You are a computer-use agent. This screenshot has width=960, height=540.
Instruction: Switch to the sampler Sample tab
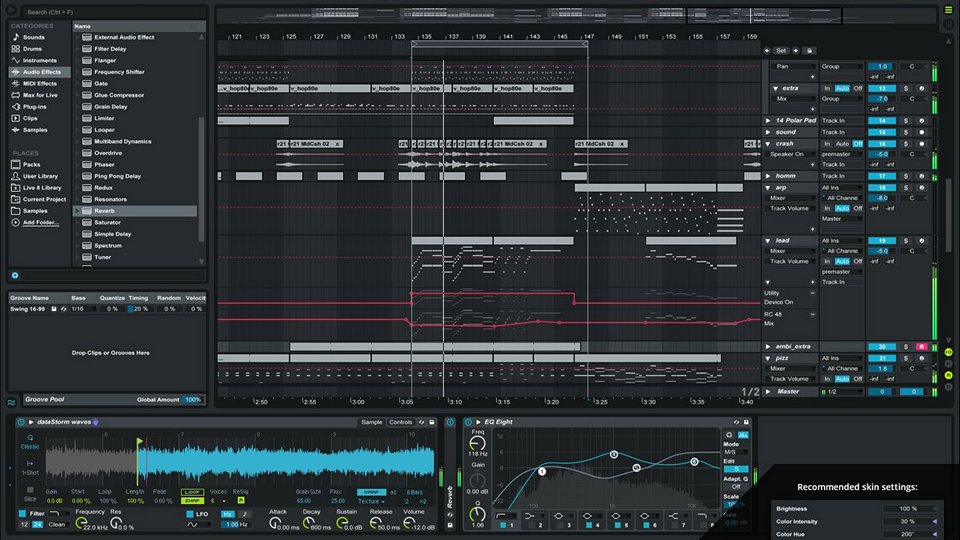[x=372, y=422]
